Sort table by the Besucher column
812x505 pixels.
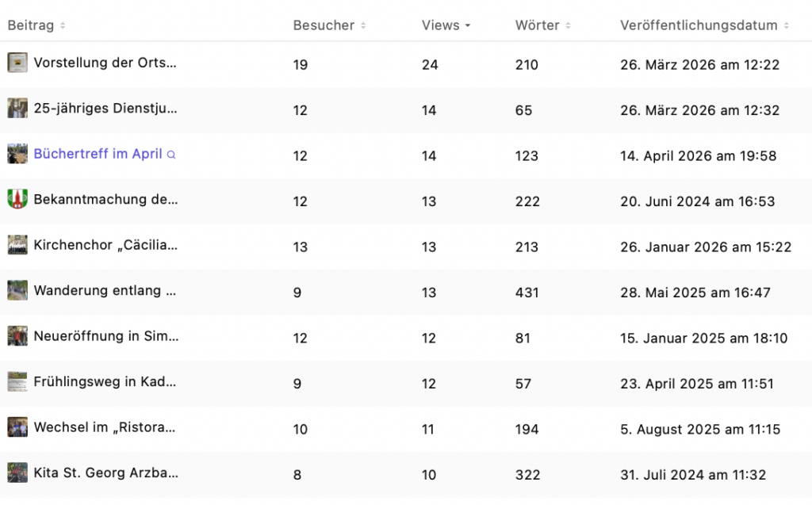point(324,25)
